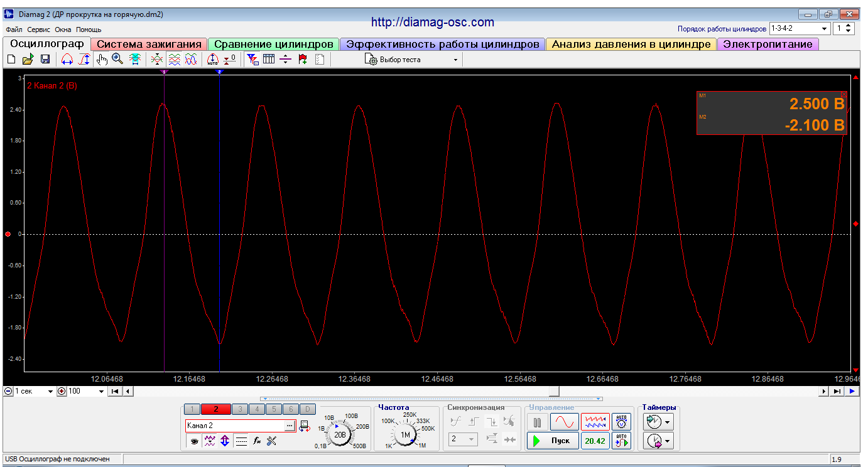Click the blue vertical position arrows icon
This screenshot has height=467, width=868.
(x=225, y=441)
